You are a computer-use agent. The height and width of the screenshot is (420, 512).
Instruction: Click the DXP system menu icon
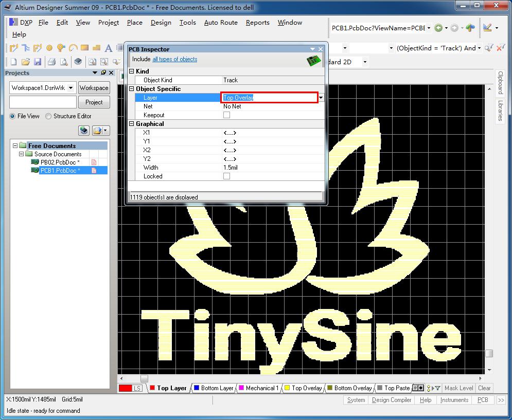click(13, 22)
